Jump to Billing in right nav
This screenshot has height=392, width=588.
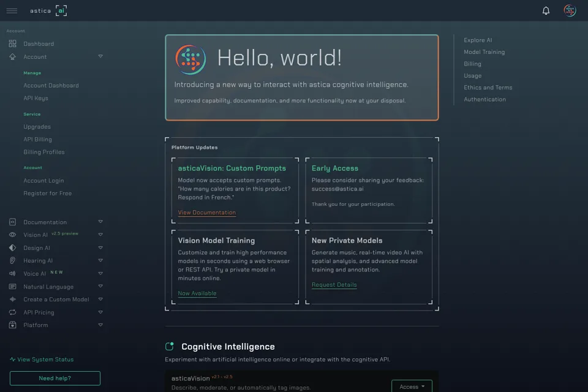pos(472,64)
